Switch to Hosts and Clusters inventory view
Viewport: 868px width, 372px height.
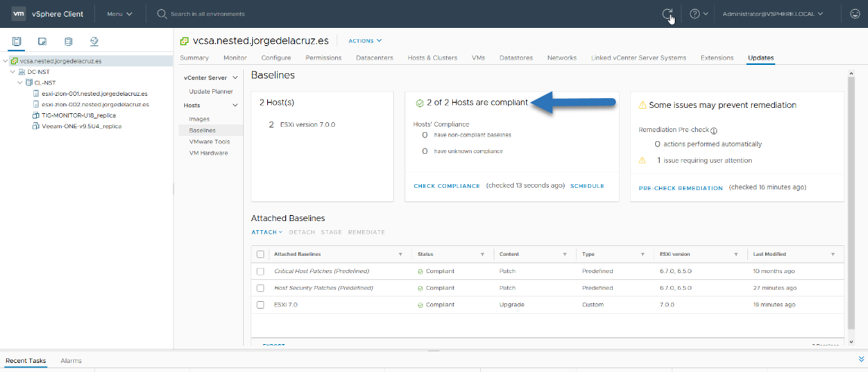(x=17, y=41)
